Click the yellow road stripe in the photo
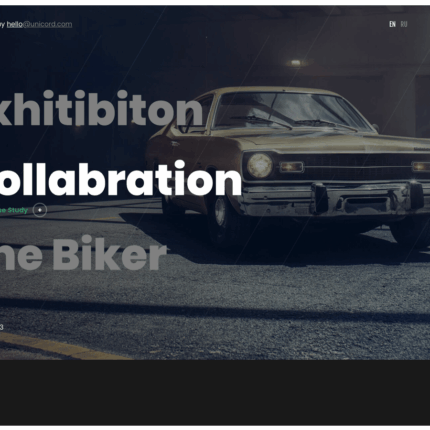This screenshot has width=430, height=430. (62, 347)
